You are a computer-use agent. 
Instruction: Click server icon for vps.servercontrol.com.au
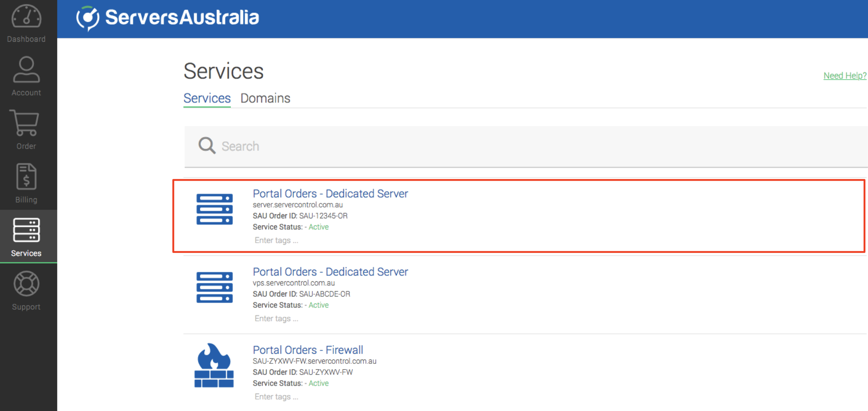[x=214, y=287]
